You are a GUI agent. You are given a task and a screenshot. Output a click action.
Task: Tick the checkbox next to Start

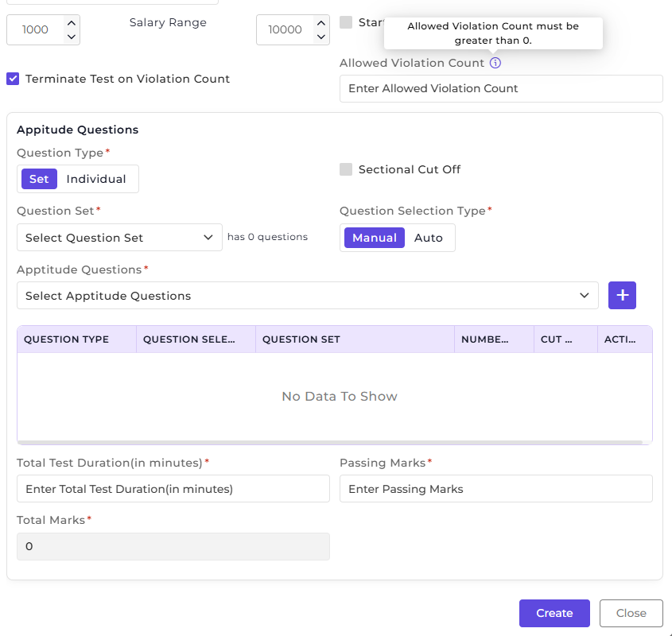point(346,22)
